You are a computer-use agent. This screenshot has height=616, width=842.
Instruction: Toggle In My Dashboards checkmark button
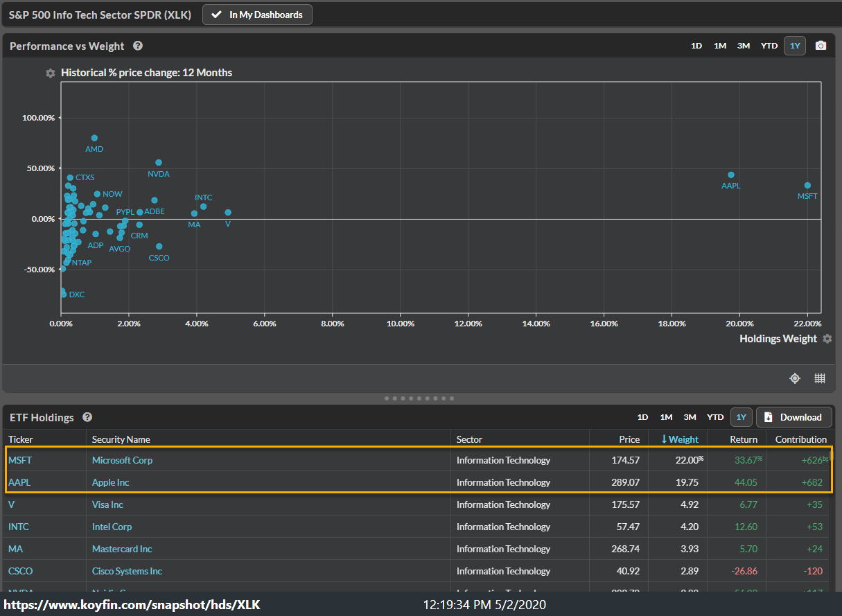coord(257,15)
